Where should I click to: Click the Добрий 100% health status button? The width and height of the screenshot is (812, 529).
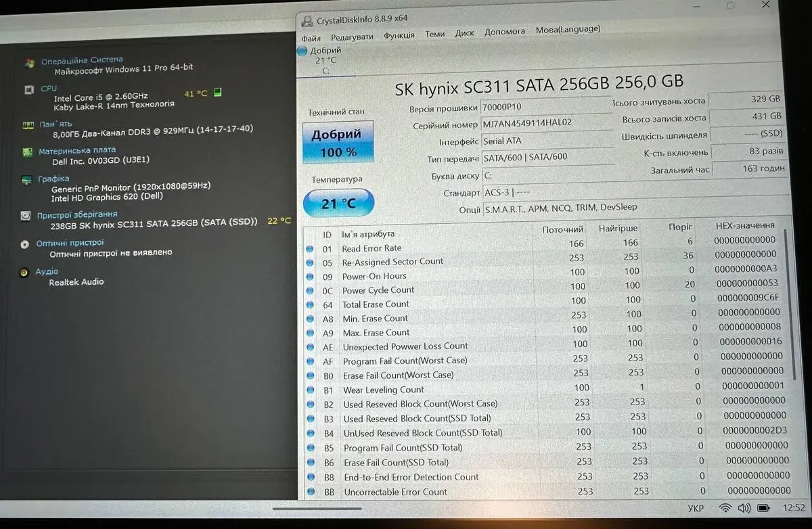pyautogui.click(x=337, y=143)
